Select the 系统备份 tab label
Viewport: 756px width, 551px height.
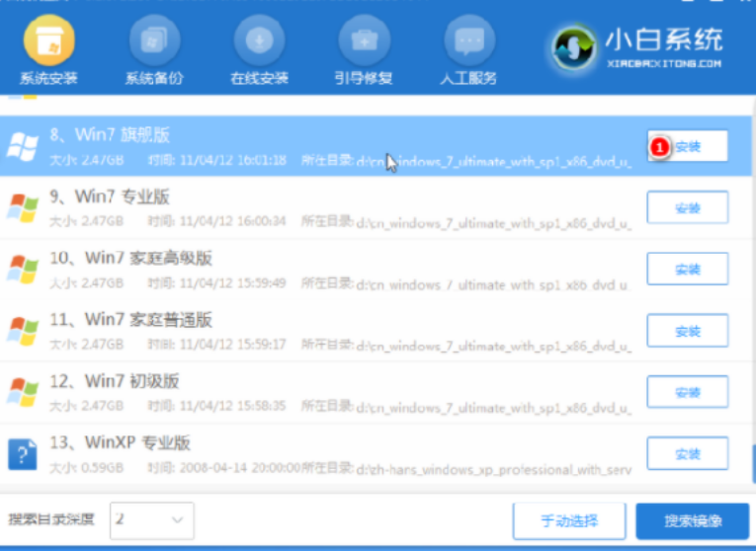(x=154, y=78)
